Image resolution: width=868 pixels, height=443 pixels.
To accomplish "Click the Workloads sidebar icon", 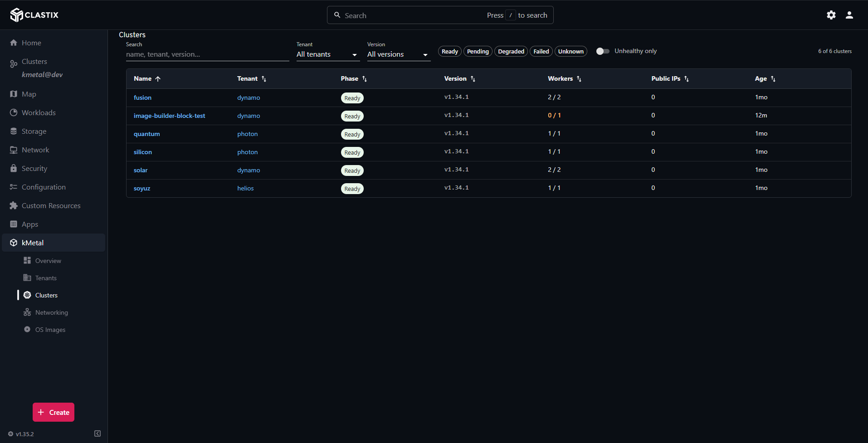I will coord(14,112).
